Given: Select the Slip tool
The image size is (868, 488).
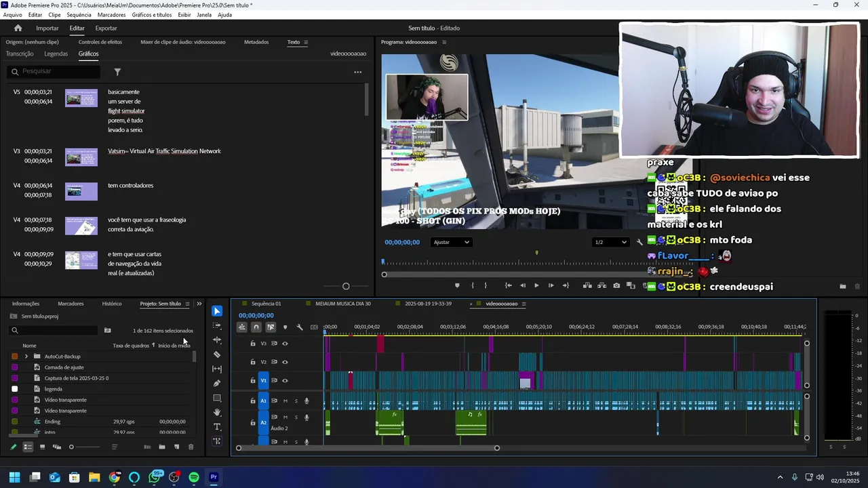Looking at the screenshot, I should tap(217, 369).
